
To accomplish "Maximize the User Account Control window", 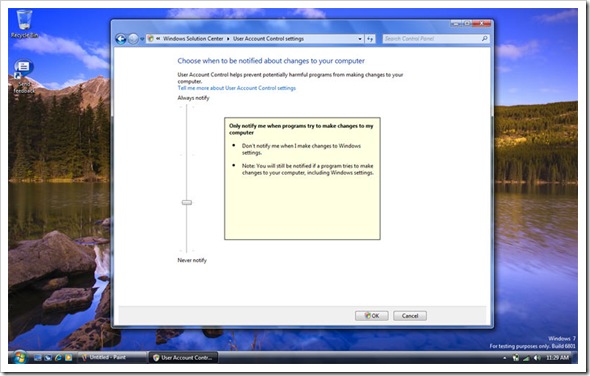I will (467, 24).
